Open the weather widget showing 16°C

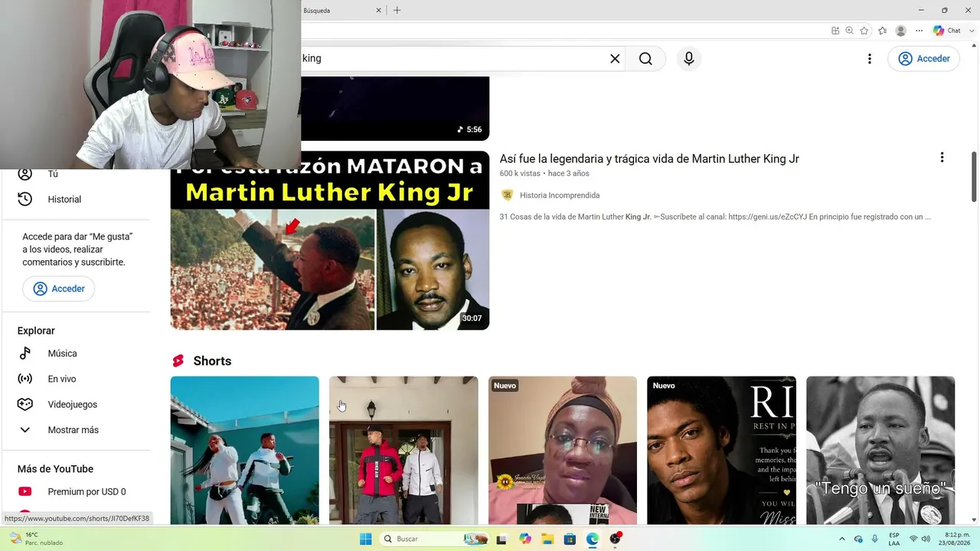(x=36, y=539)
